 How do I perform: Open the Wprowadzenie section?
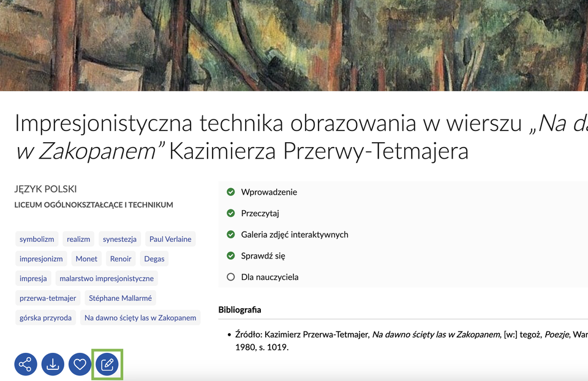(x=269, y=192)
